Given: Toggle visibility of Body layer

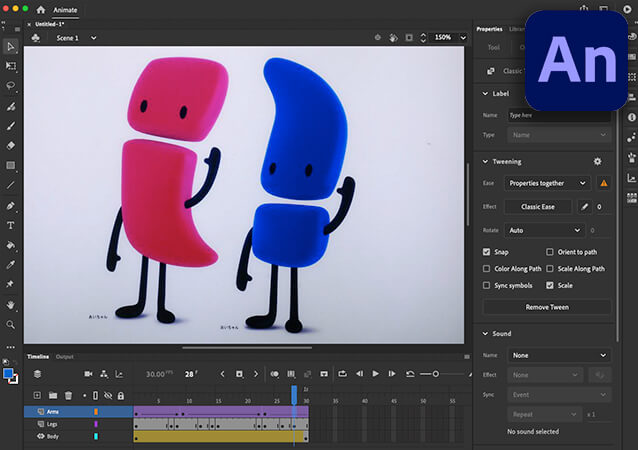Looking at the screenshot, I should click(41, 436).
